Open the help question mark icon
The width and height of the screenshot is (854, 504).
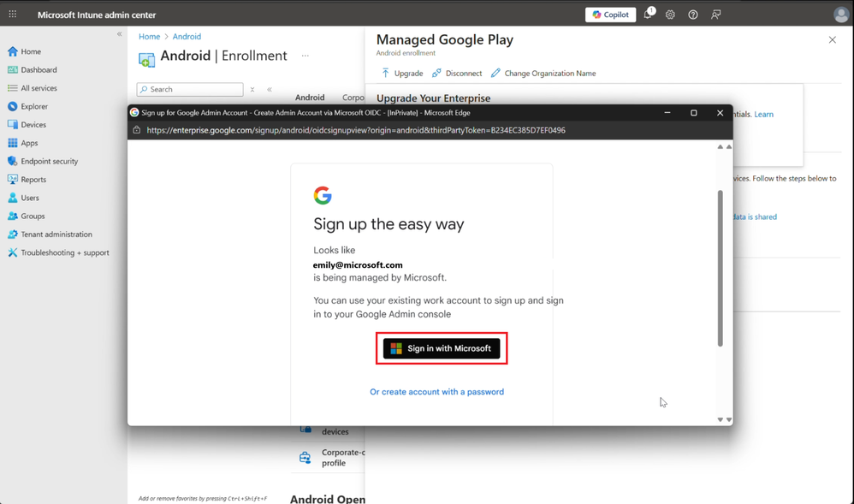693,15
